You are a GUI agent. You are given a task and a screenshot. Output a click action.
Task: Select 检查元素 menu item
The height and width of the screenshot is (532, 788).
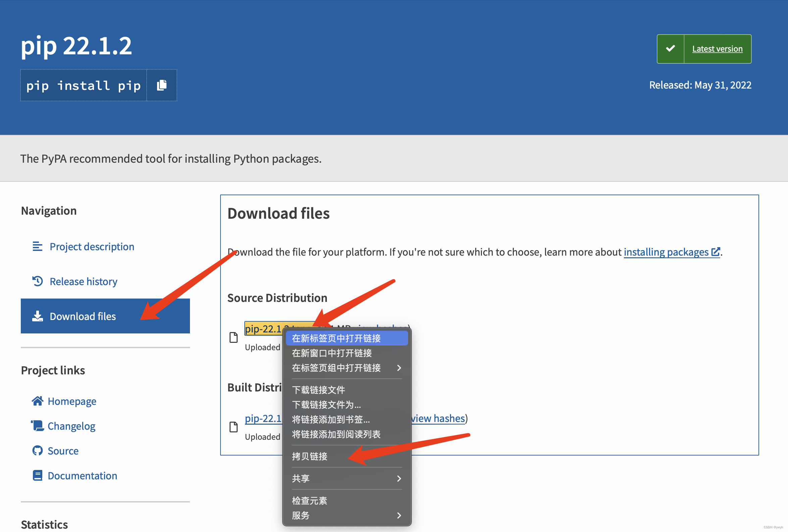point(309,500)
